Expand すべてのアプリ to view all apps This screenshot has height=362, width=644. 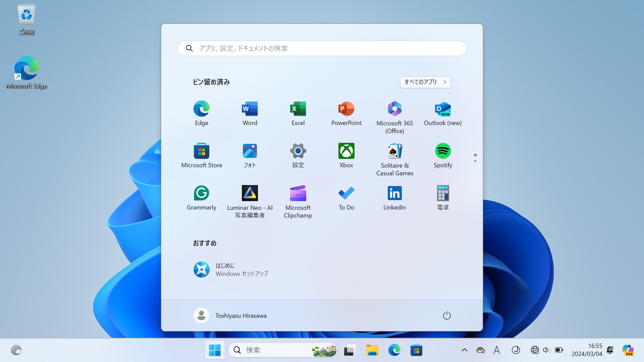click(425, 82)
